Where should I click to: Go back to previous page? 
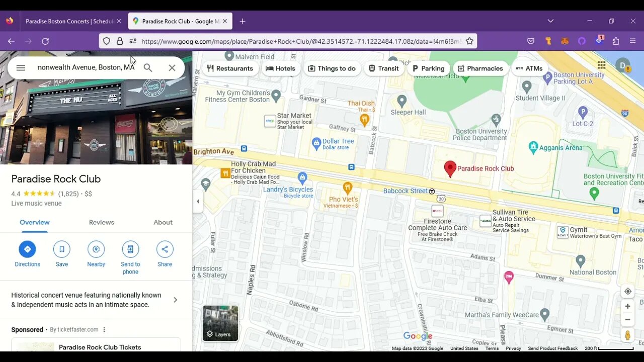[x=11, y=41]
